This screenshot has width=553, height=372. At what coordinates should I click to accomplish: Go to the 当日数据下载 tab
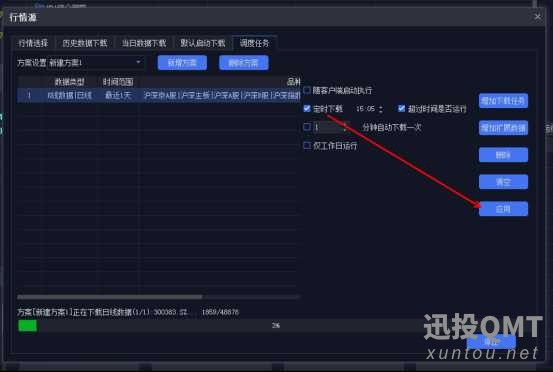[144, 43]
